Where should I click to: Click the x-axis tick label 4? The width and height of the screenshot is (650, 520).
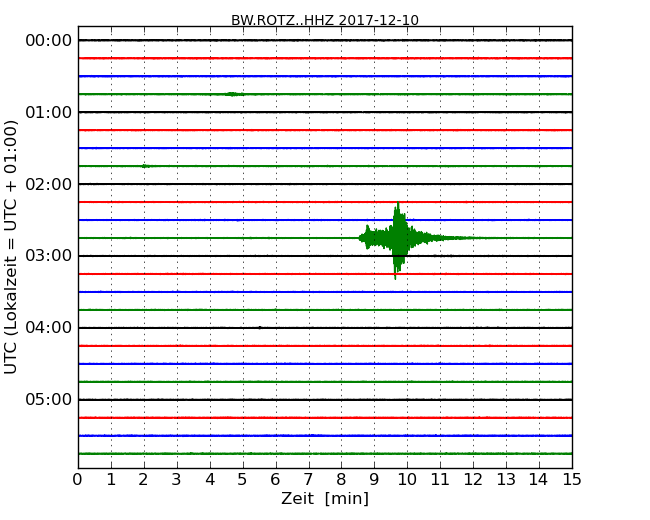click(209, 480)
